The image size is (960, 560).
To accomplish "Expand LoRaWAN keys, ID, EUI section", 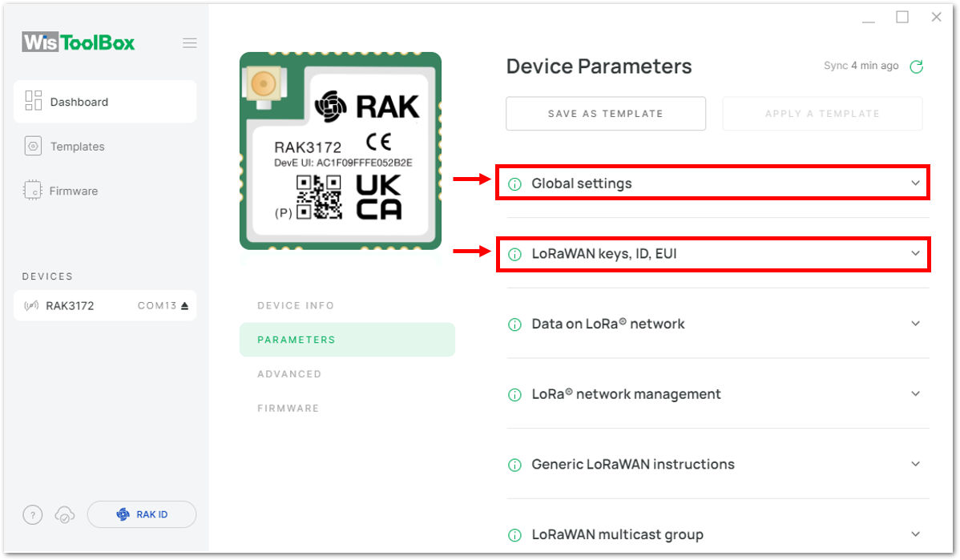I will [915, 253].
